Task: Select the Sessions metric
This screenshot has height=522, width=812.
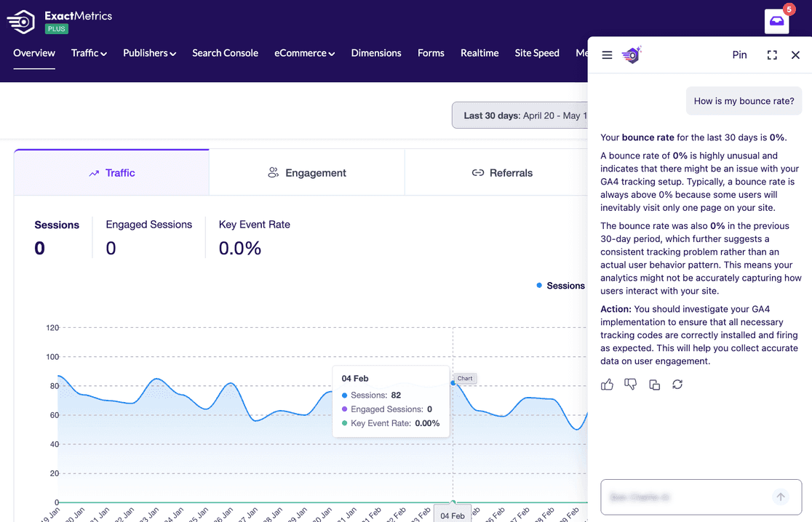Action: point(57,238)
